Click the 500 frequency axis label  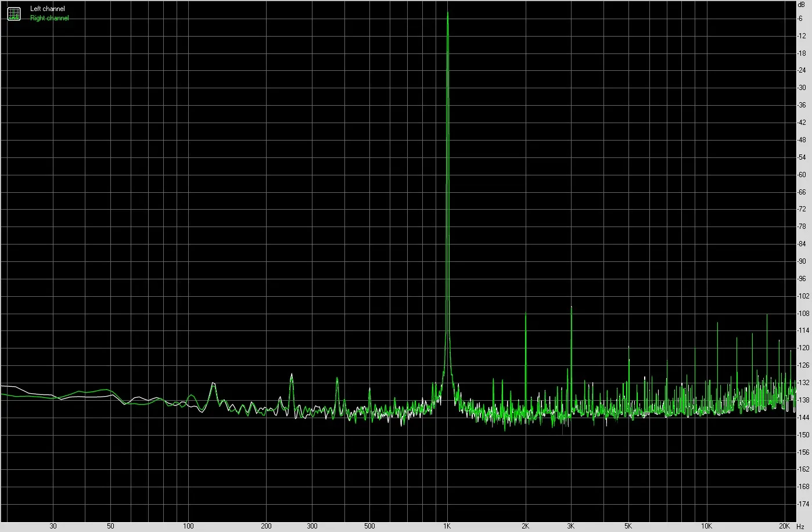(369, 526)
